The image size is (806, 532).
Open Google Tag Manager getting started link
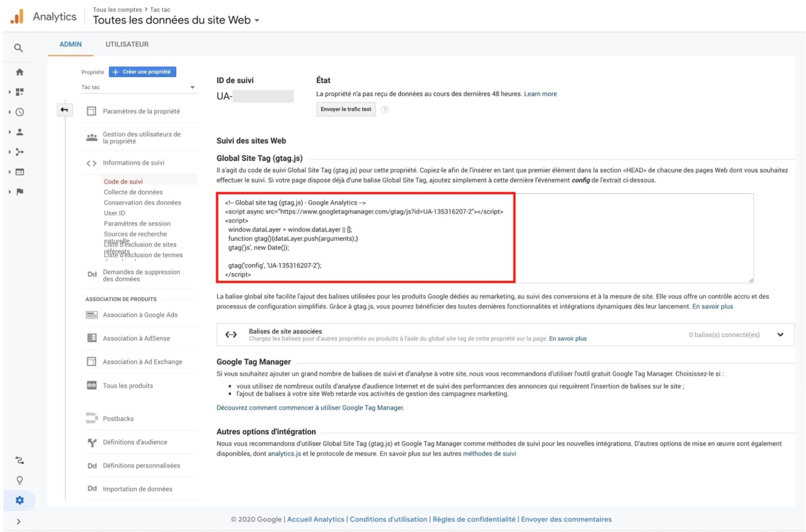310,408
